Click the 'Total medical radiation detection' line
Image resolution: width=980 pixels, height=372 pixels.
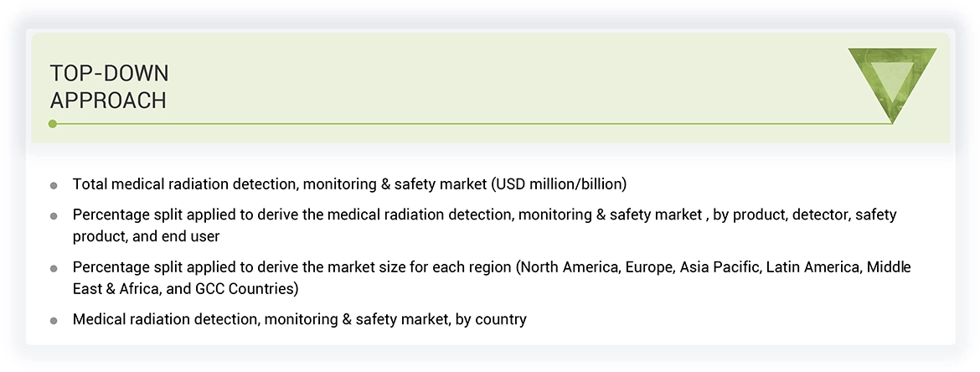209,183
